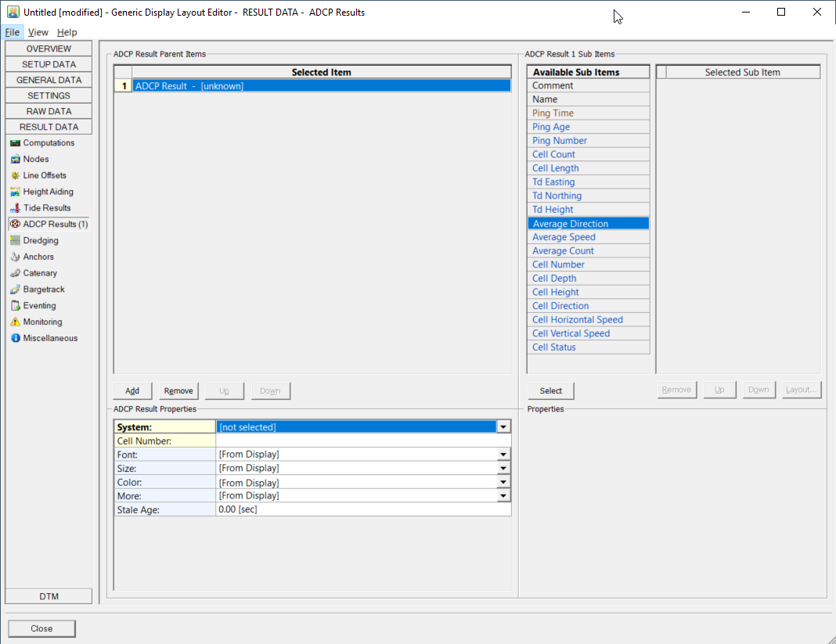
Task: Click the Monitoring warning icon
Action: [x=15, y=322]
